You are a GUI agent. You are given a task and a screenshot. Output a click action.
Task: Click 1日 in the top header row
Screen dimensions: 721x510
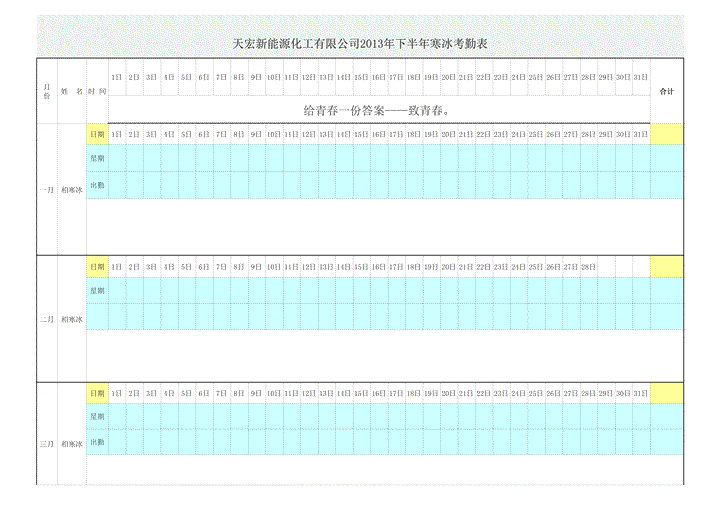[117, 77]
